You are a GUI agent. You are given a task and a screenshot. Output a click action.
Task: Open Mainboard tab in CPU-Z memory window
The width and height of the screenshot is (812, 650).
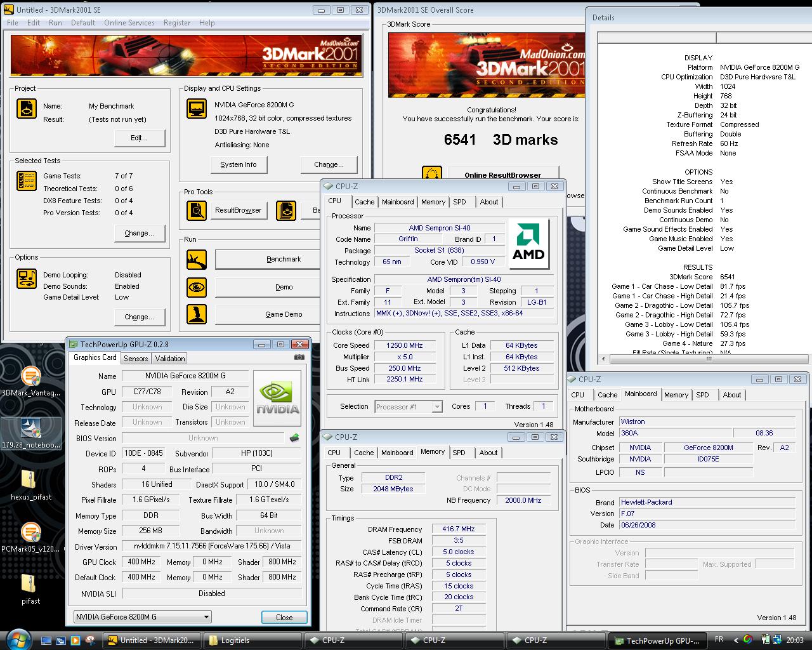coord(397,453)
